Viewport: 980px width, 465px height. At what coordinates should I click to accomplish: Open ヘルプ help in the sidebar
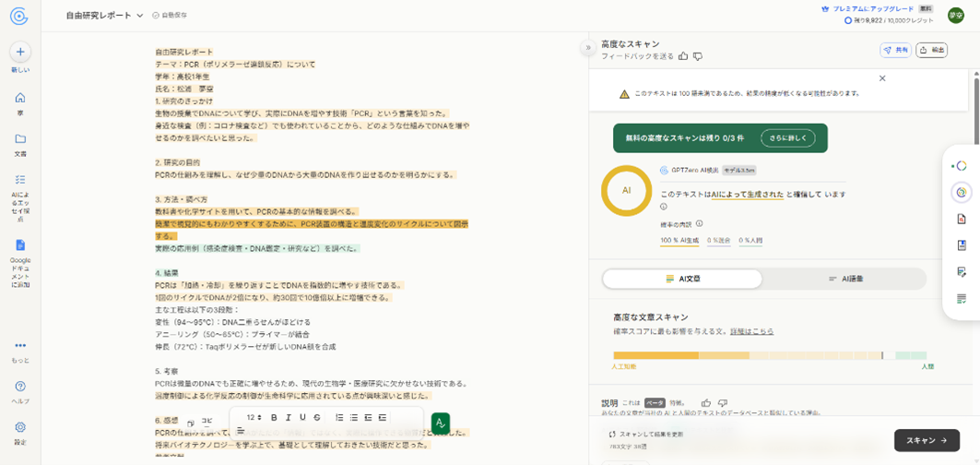click(20, 387)
